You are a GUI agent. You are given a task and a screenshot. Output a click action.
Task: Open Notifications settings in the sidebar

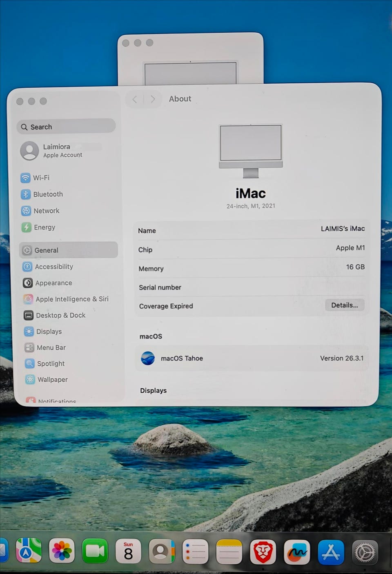[x=51, y=400]
